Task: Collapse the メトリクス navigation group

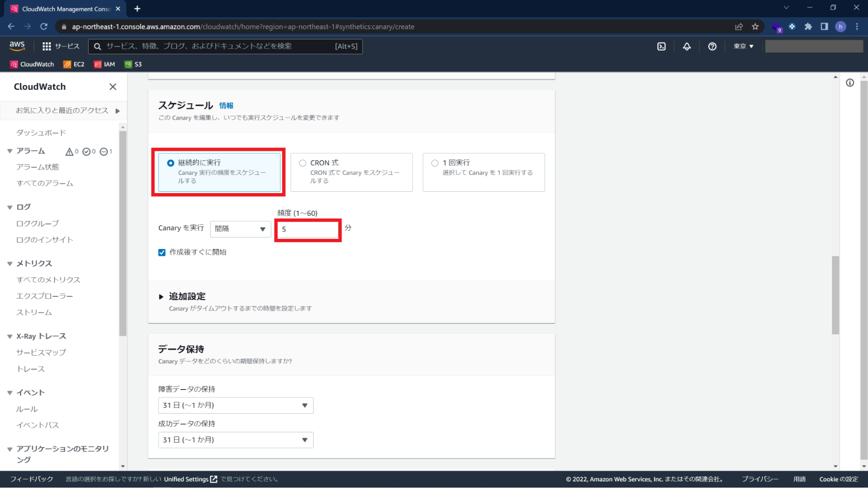Action: (10, 263)
